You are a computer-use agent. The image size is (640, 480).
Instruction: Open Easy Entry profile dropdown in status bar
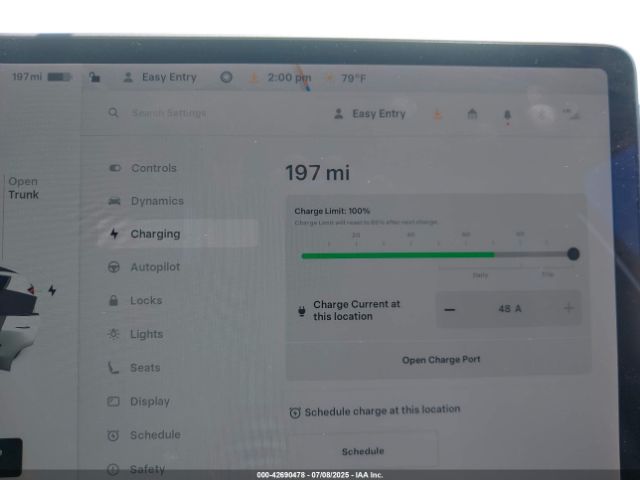click(x=160, y=77)
